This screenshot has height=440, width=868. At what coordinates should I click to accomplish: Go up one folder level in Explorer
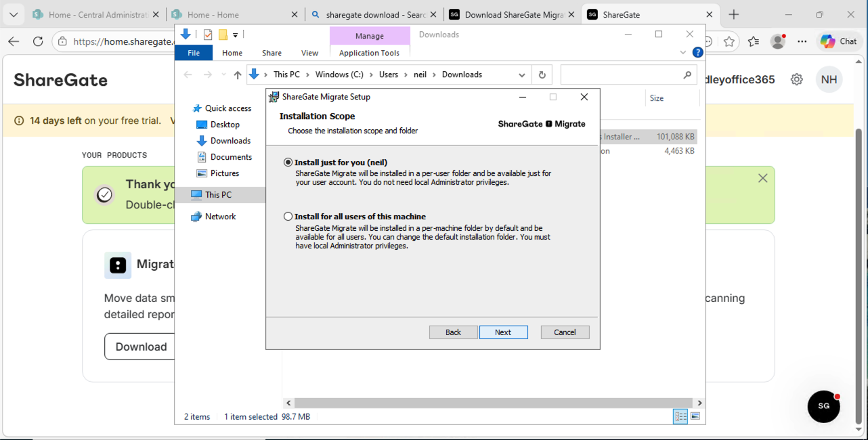[237, 74]
